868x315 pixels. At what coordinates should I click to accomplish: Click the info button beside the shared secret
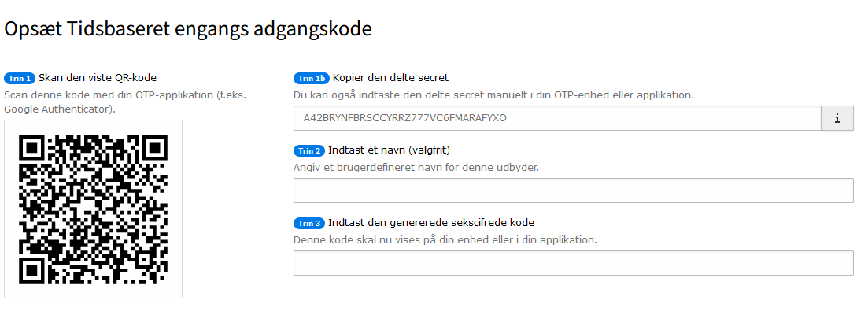coord(837,118)
